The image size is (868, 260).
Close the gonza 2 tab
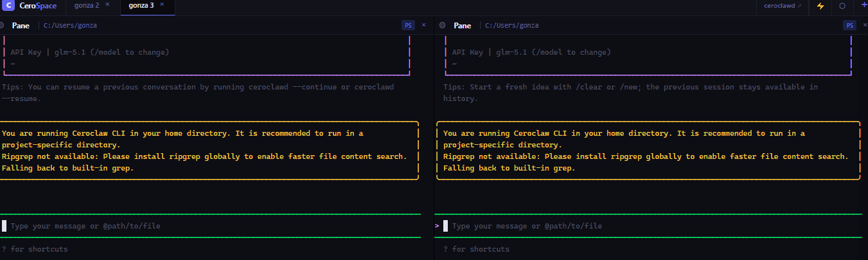(x=107, y=5)
